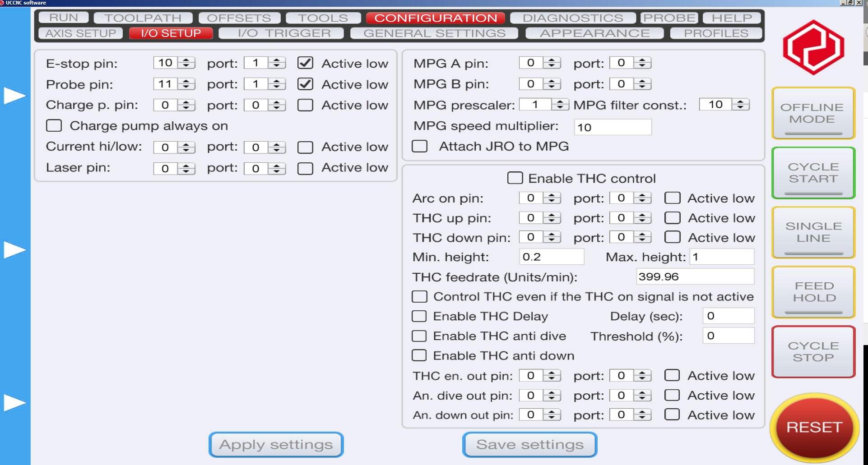Viewport: 868px width, 465px height.
Task: Click into THC feedrate input field
Action: coord(694,277)
